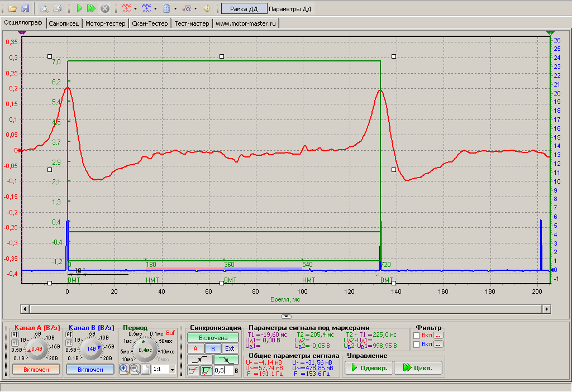572x392 pixels.
Task: Click the printer icon in toolbar
Action: pos(57,8)
